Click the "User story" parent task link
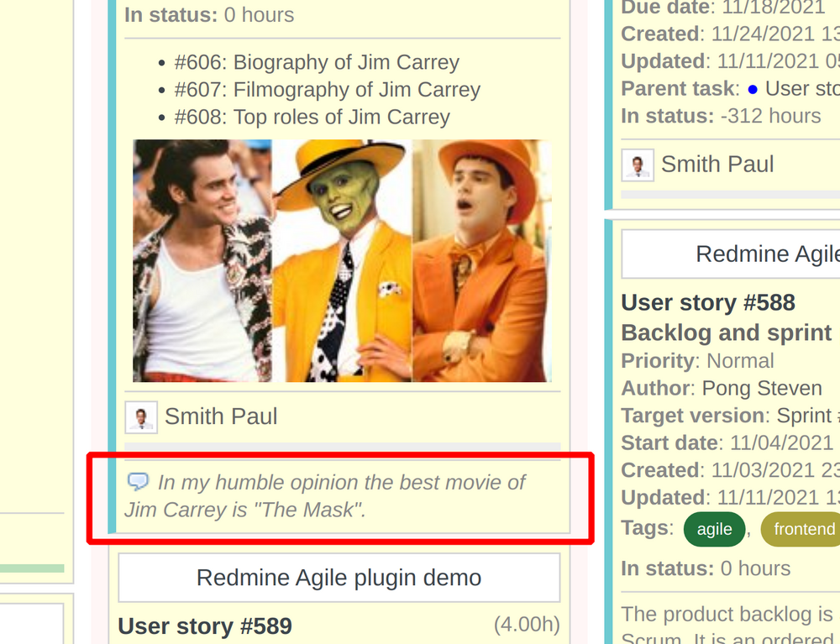 (802, 88)
